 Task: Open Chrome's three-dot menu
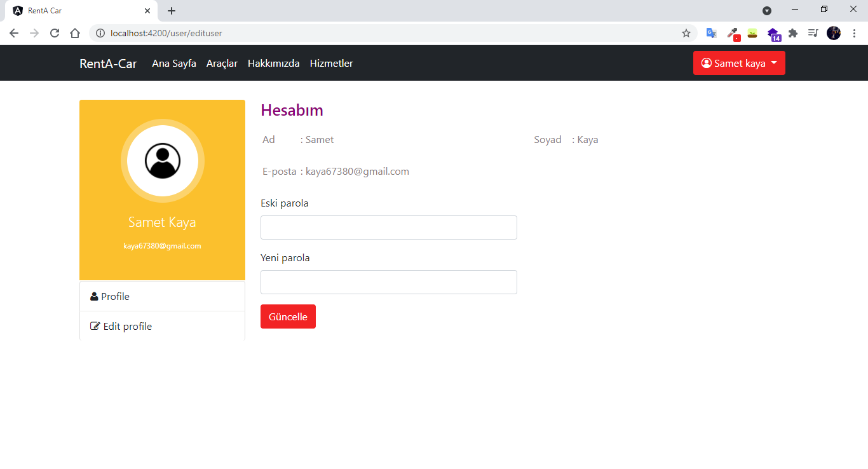(854, 33)
